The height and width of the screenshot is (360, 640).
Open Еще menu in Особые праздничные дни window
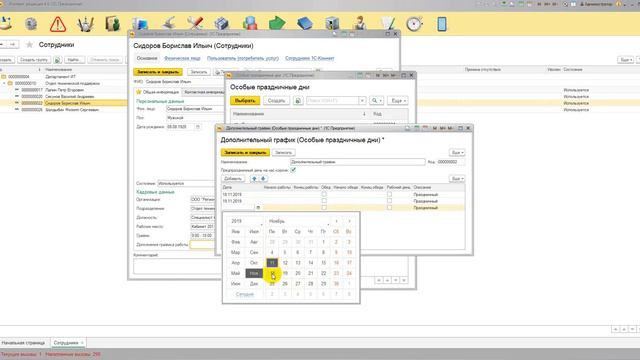click(x=398, y=100)
